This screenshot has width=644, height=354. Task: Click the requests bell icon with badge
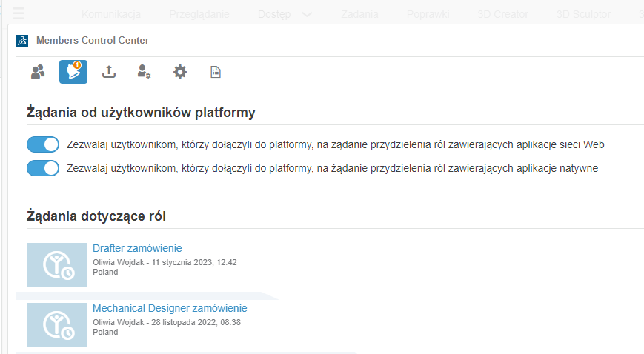73,72
